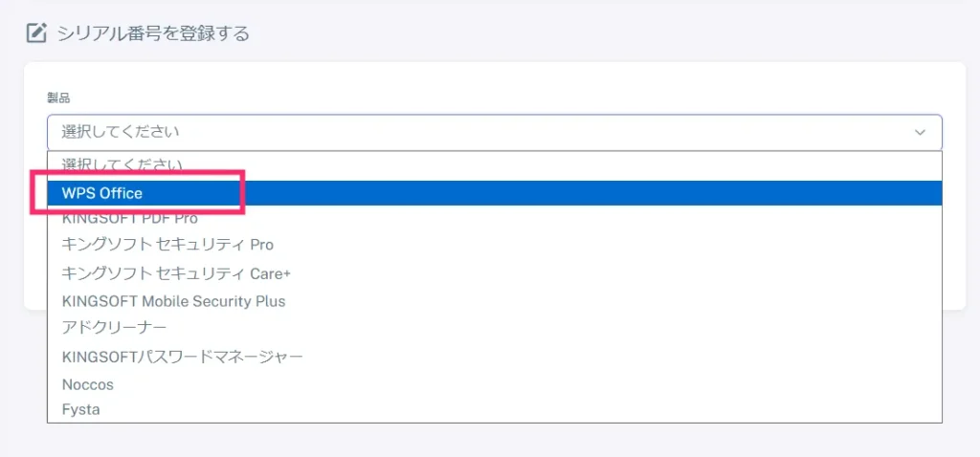The width and height of the screenshot is (980, 457).
Task: Click the 製品 field label
Action: [58, 97]
